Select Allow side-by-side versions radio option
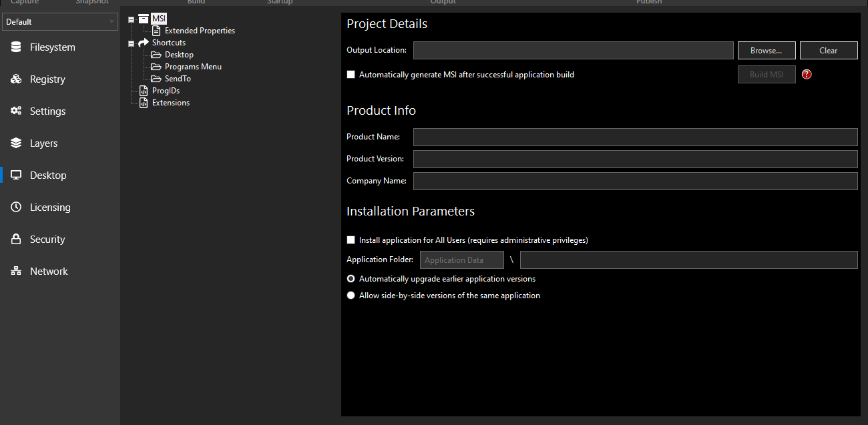 [351, 295]
